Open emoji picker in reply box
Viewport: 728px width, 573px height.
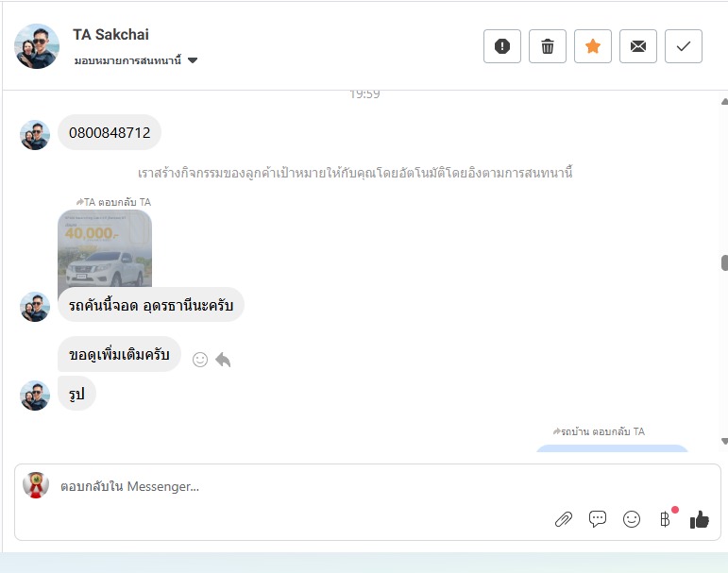pyautogui.click(x=632, y=519)
